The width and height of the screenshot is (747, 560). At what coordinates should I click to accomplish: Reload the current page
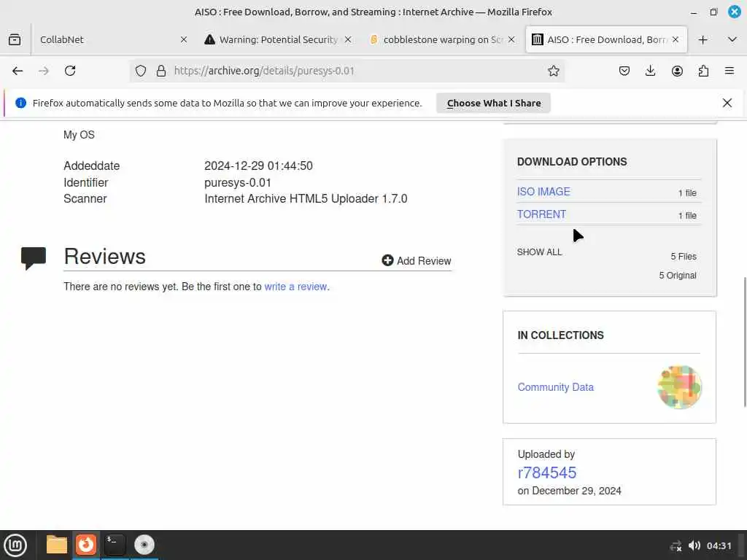click(x=70, y=71)
